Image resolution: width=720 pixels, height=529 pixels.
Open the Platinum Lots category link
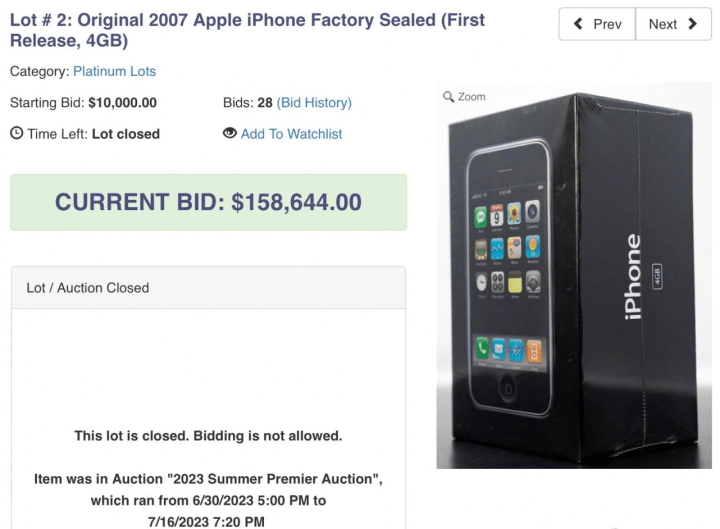click(x=114, y=72)
